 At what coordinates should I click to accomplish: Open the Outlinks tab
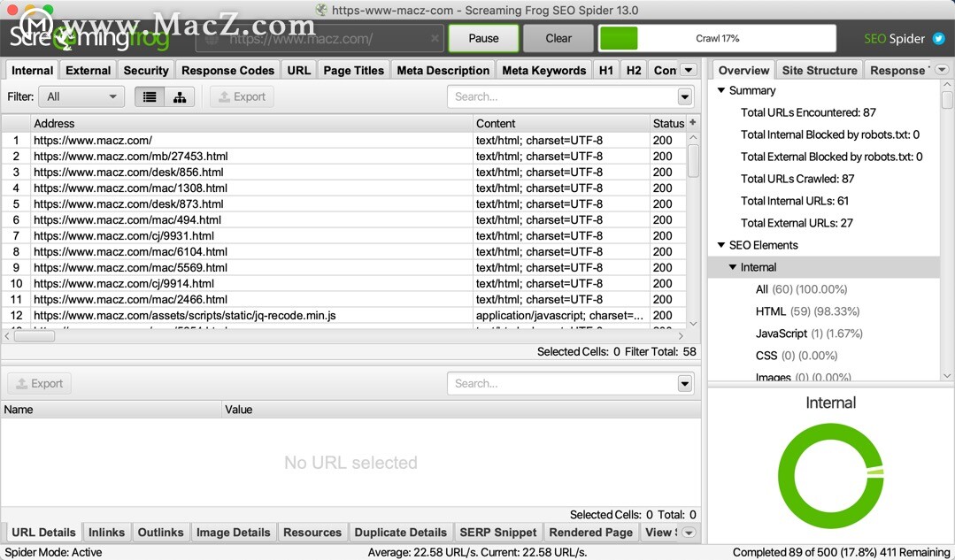[x=160, y=532]
